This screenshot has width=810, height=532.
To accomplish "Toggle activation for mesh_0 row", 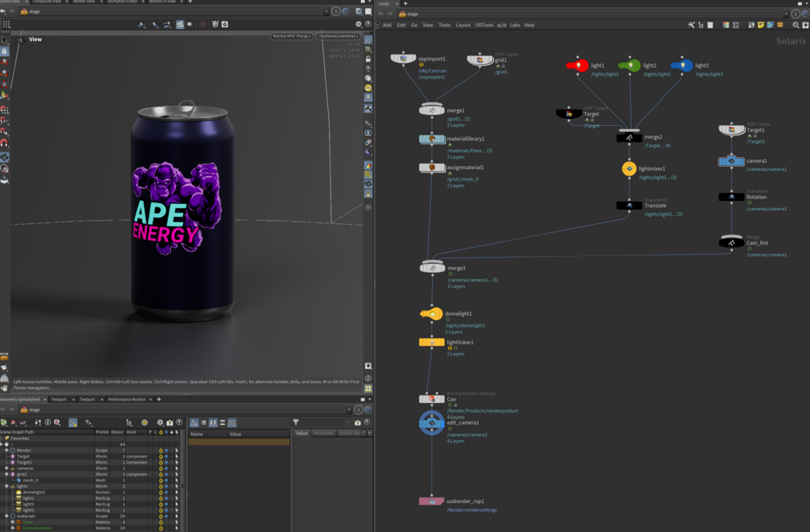I will [x=160, y=480].
